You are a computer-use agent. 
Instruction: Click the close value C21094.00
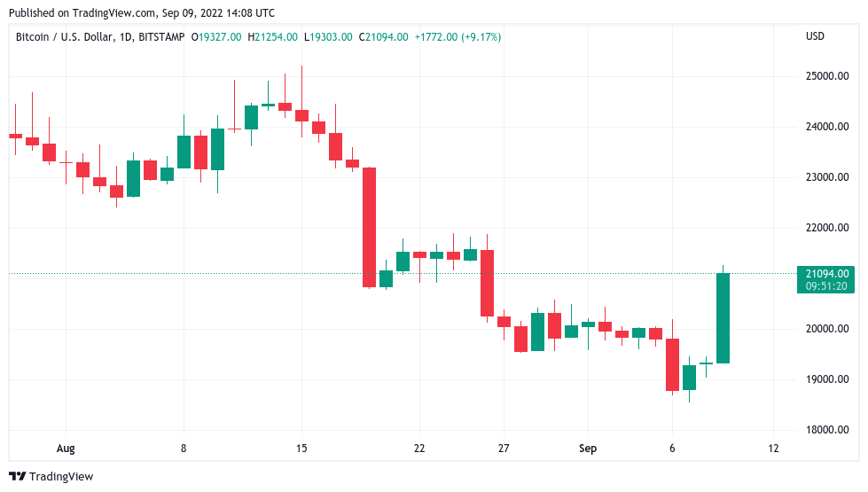click(385, 36)
